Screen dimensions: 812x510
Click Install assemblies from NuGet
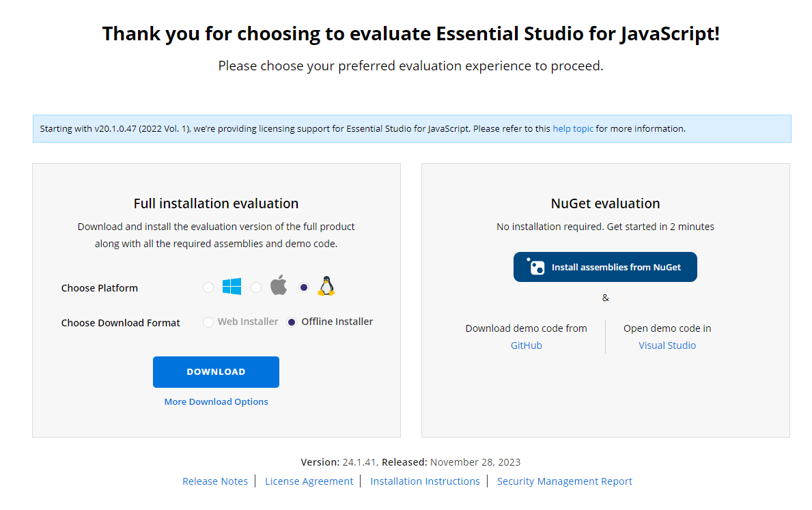coord(605,266)
